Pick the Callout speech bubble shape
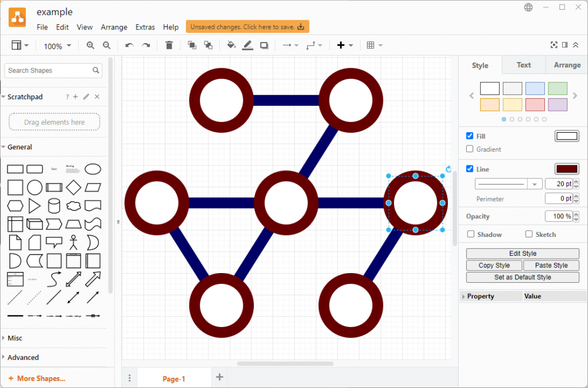The height and width of the screenshot is (388, 588). click(x=54, y=243)
